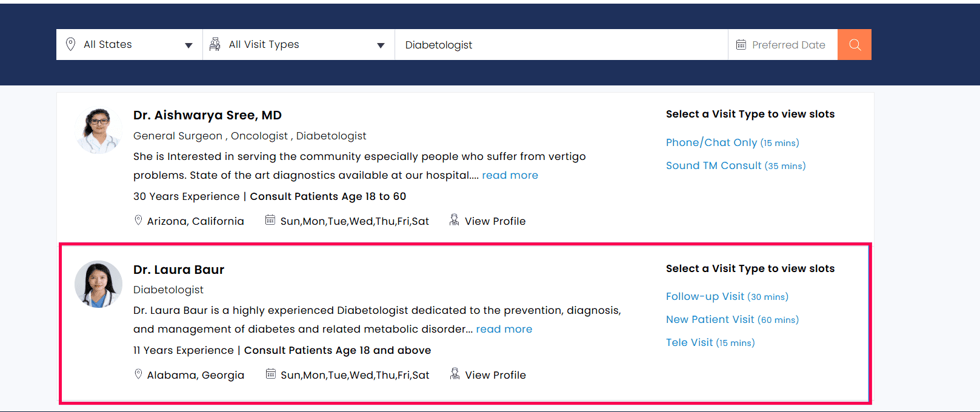Image resolution: width=980 pixels, height=412 pixels.
Task: Click the doctor icon beside All Visit Types
Action: click(x=215, y=44)
